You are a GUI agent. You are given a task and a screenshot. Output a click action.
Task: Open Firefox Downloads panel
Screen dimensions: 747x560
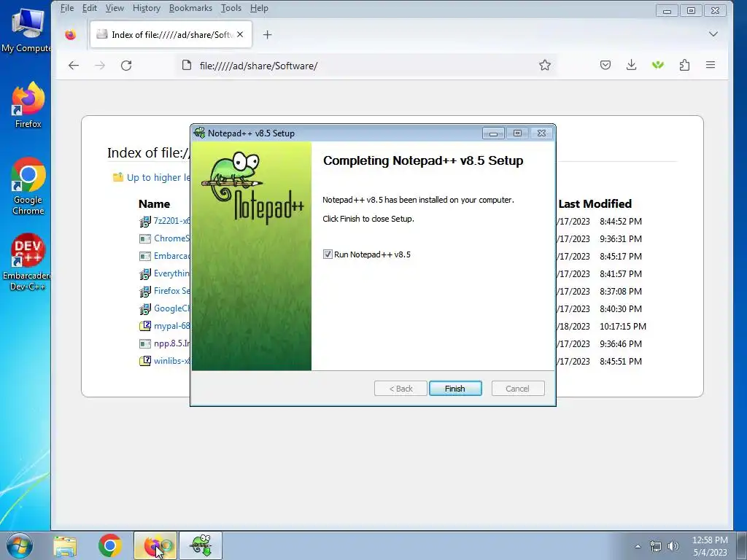click(x=631, y=65)
